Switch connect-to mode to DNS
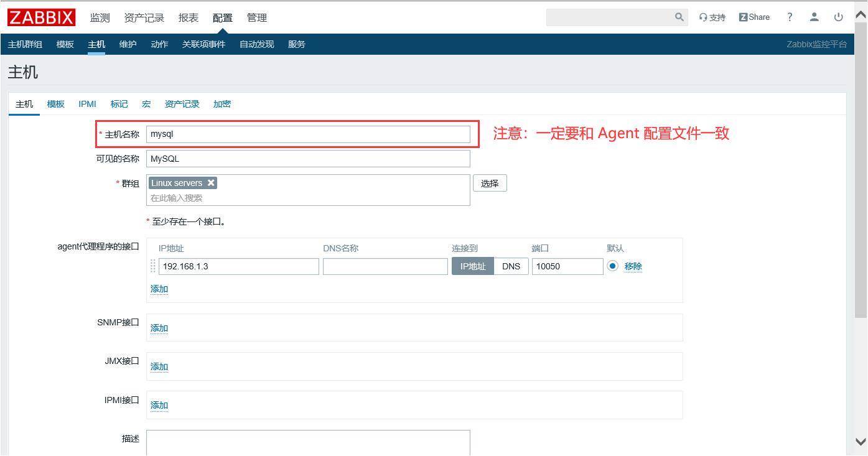Screen dimensions: 868x456 (511, 266)
